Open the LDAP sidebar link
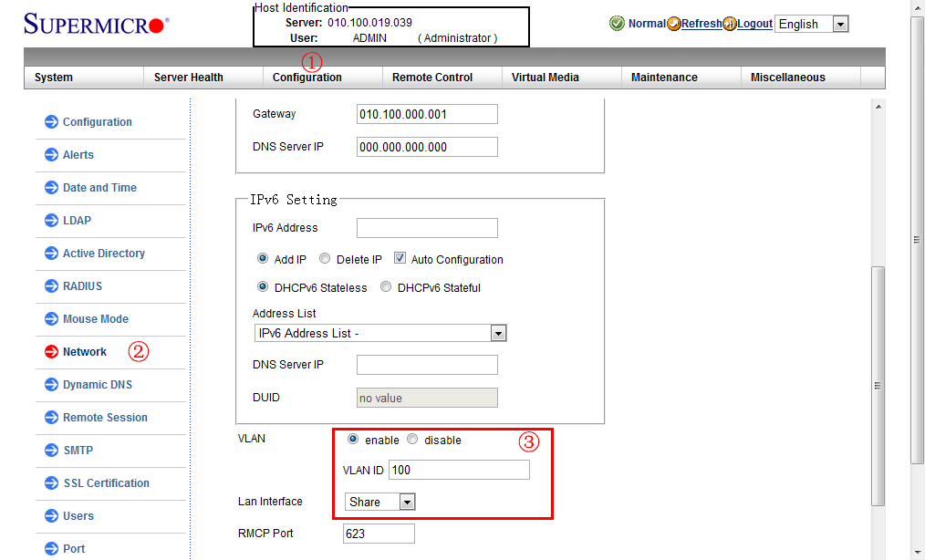This screenshot has height=560, width=925. tap(78, 220)
